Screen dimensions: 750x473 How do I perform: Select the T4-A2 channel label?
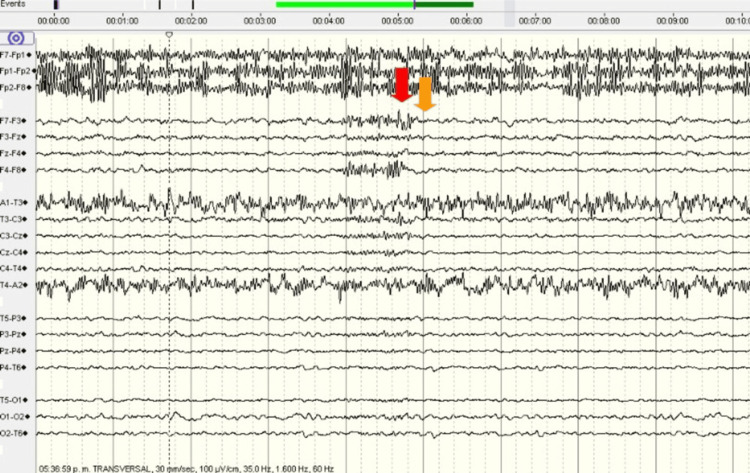pyautogui.click(x=11, y=285)
